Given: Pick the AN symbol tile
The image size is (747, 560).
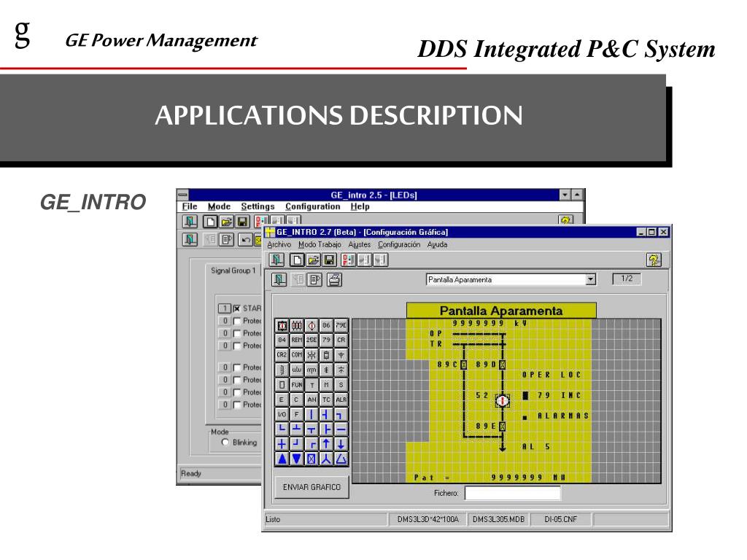Looking at the screenshot, I should click(x=311, y=399).
